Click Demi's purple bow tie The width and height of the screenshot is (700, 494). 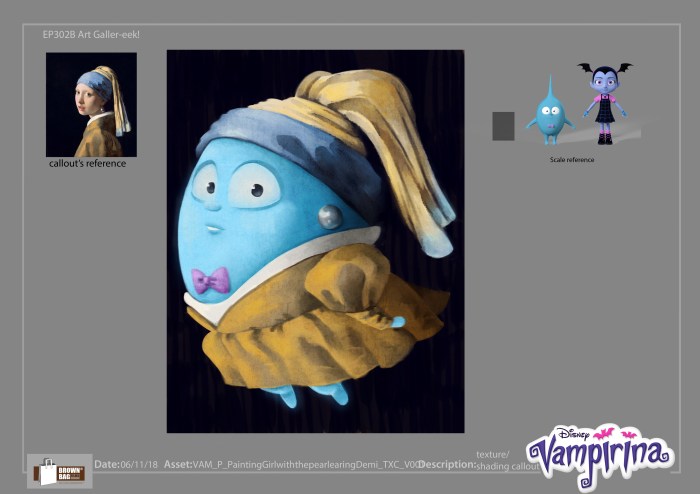point(210,281)
